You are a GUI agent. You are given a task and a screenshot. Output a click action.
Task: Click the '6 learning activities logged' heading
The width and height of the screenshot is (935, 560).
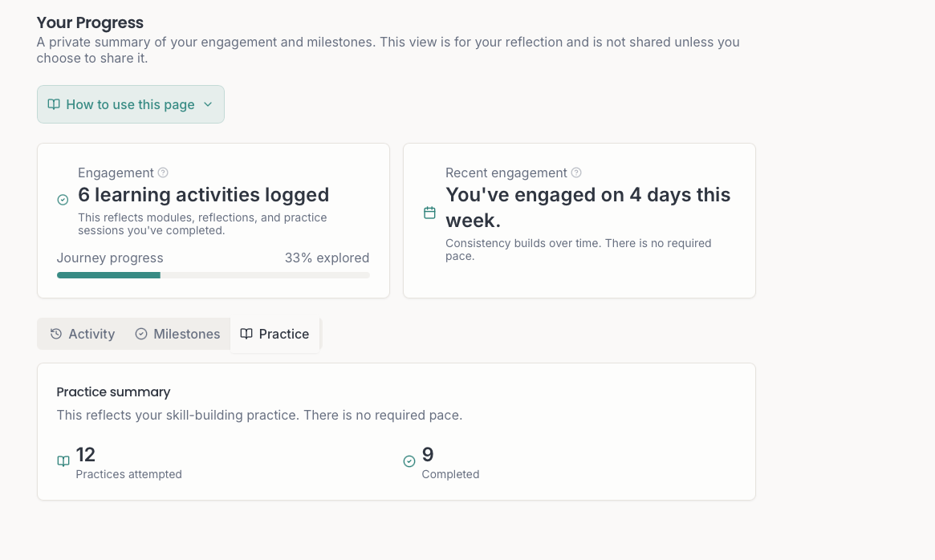point(203,195)
